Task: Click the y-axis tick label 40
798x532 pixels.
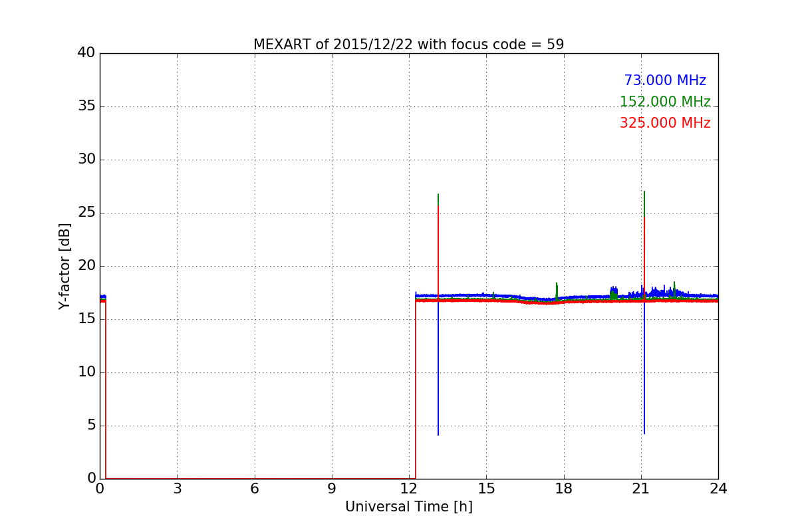Action: coord(86,53)
